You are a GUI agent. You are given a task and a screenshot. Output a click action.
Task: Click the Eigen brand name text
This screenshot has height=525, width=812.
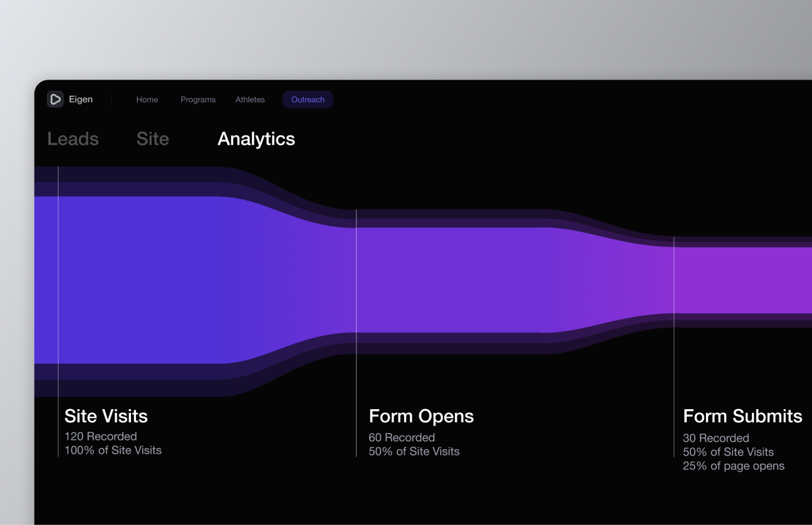point(81,99)
